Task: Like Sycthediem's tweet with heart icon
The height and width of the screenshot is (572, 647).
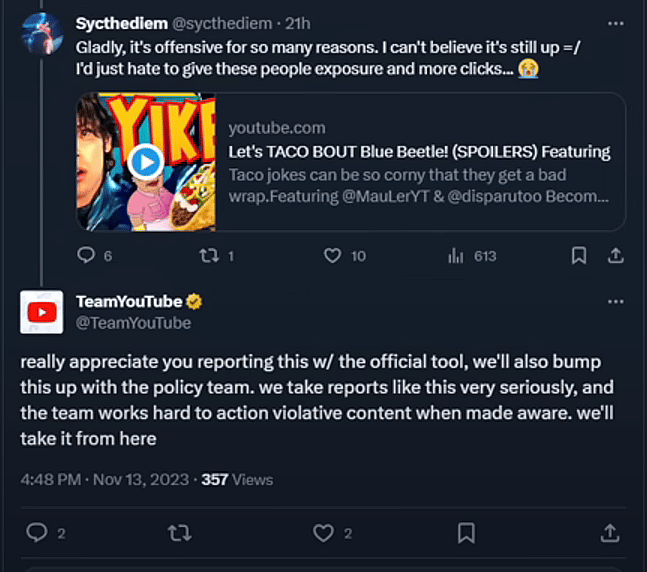Action: 333,256
